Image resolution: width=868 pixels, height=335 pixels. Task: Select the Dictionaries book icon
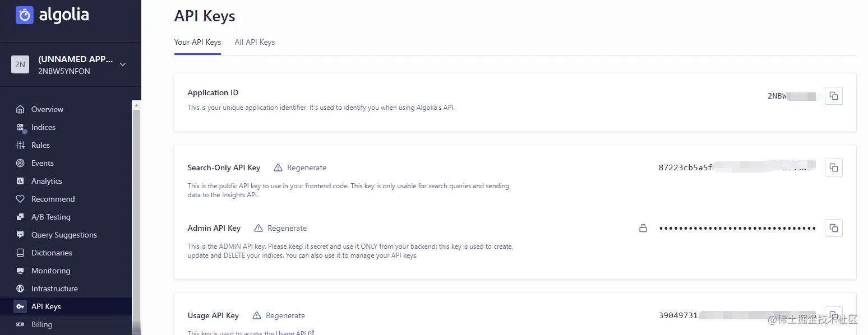click(x=20, y=253)
